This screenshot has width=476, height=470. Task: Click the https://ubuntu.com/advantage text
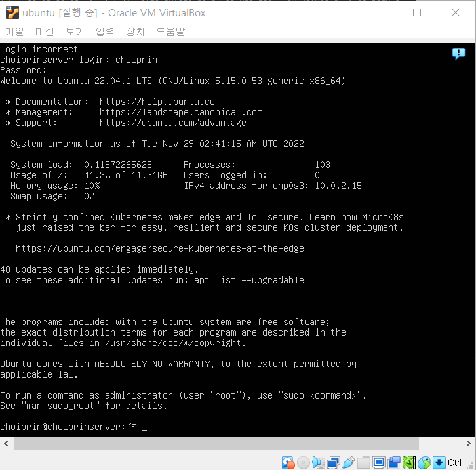[x=172, y=123]
